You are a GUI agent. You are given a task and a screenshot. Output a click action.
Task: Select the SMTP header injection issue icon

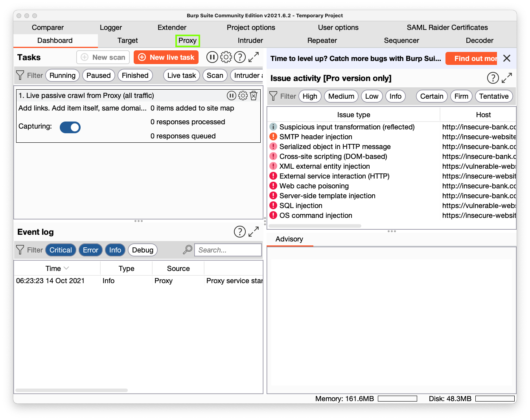pyautogui.click(x=273, y=136)
